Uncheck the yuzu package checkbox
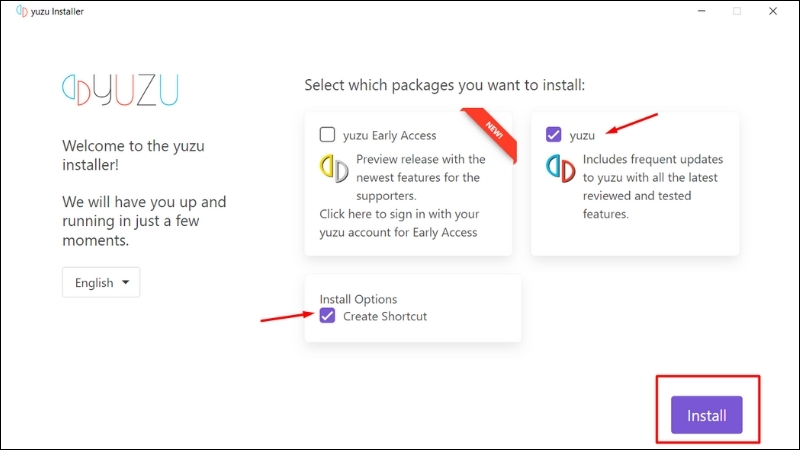This screenshot has width=800, height=450. (x=554, y=135)
